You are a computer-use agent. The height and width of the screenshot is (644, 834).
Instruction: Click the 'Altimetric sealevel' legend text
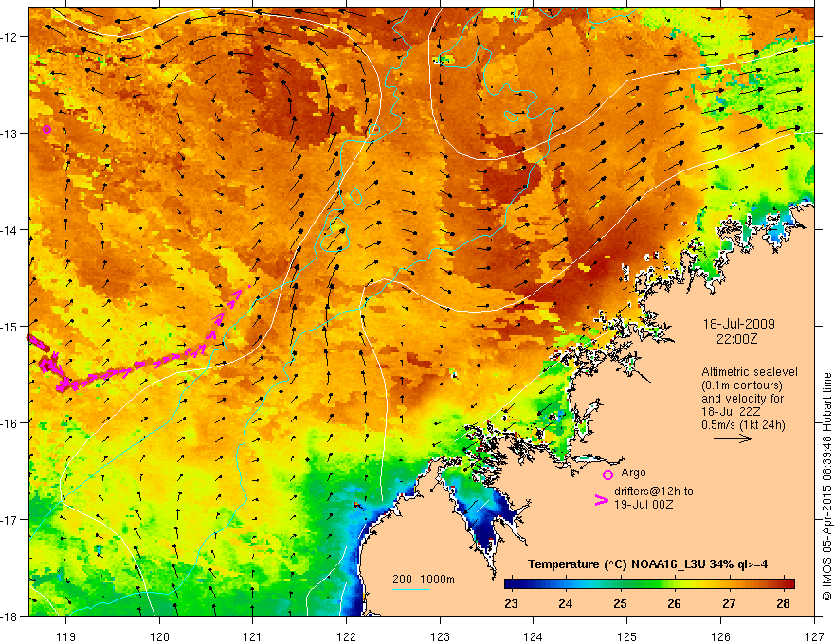pos(750,372)
